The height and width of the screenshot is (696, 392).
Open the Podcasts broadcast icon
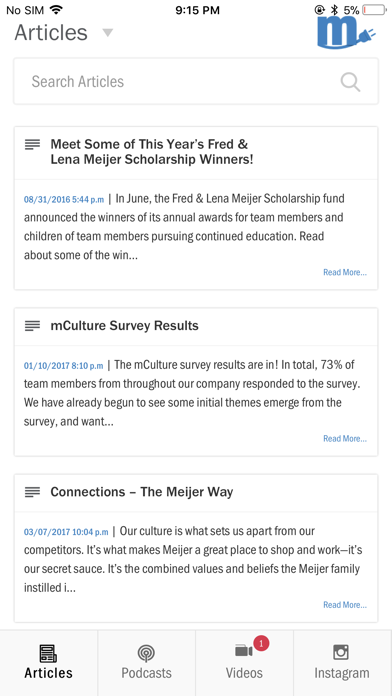point(147,653)
